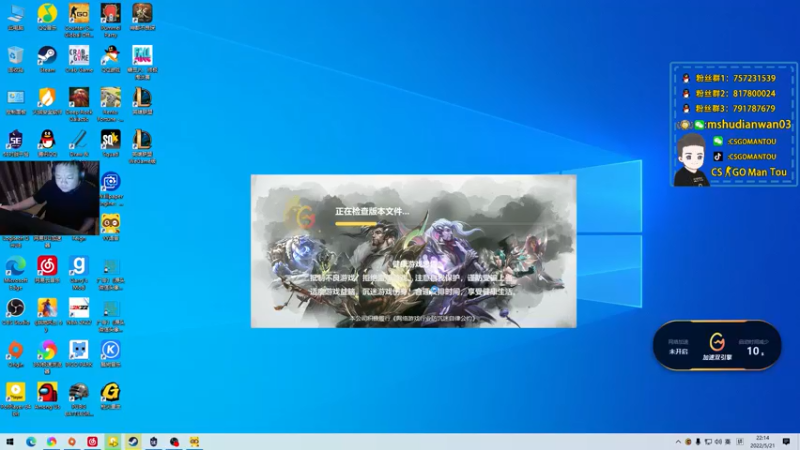Click the mshudianwan03 WeChat text overlay

pyautogui.click(x=748, y=124)
